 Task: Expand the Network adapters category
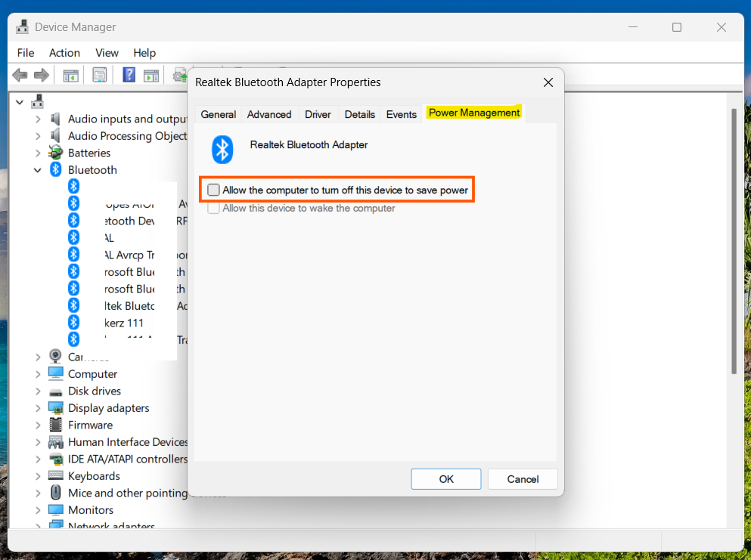(x=37, y=526)
